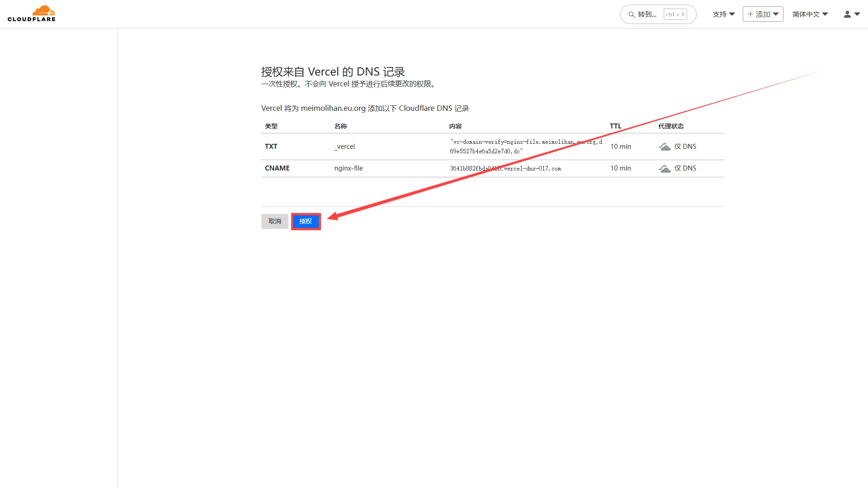
Task: Click the grey cloud icon in CNAME row
Action: (x=664, y=169)
